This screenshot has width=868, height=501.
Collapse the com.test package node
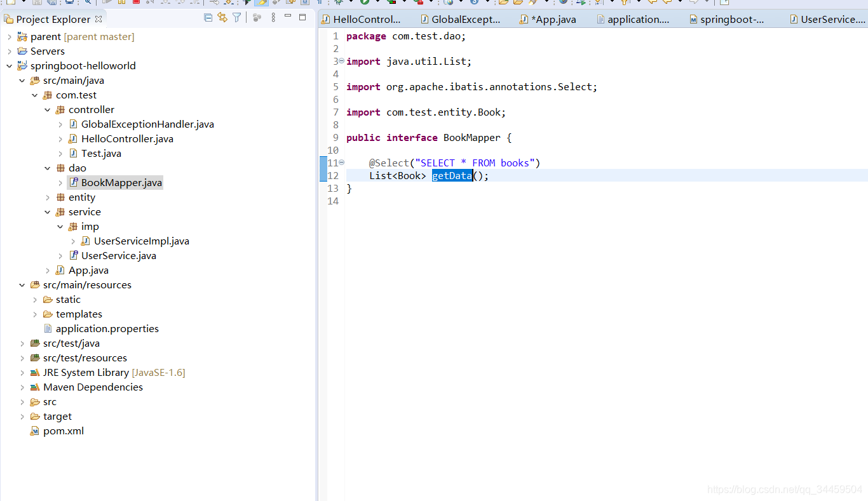(35, 95)
